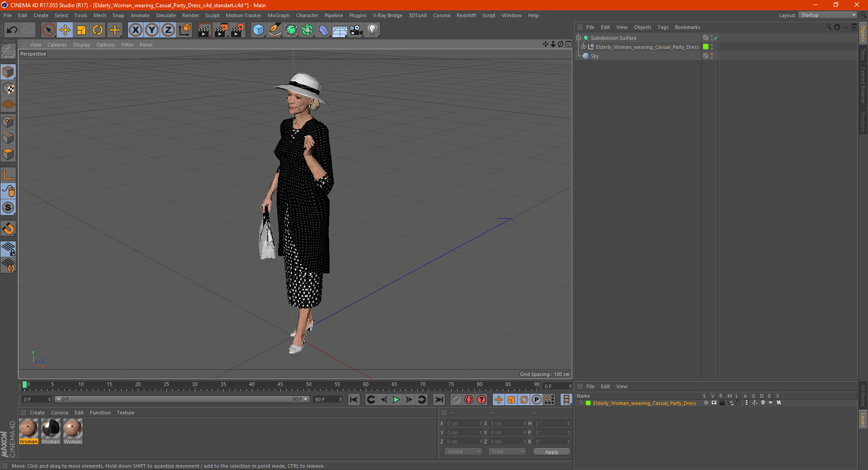Switch to Model mode in left palette
The width and height of the screenshot is (868, 470).
[x=8, y=72]
